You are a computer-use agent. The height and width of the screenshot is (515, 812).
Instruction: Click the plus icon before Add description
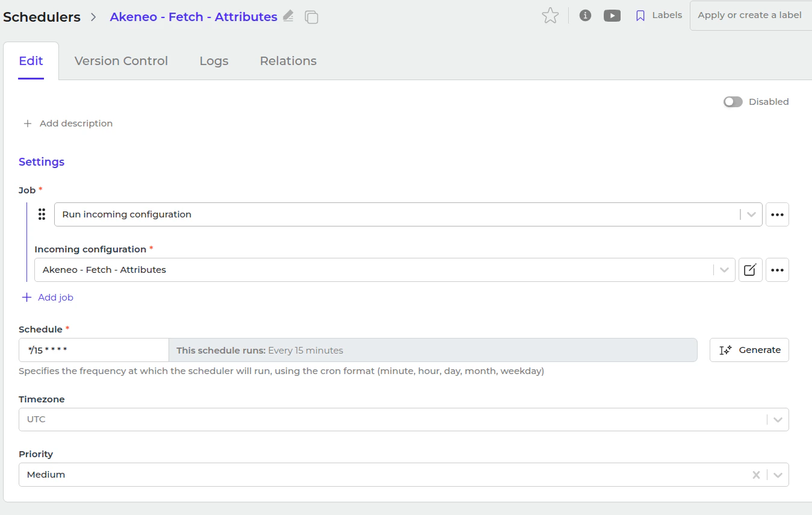(27, 123)
